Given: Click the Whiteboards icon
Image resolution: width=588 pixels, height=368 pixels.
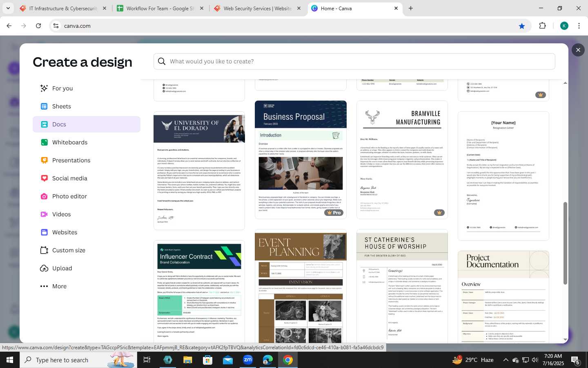Looking at the screenshot, I should tap(44, 142).
